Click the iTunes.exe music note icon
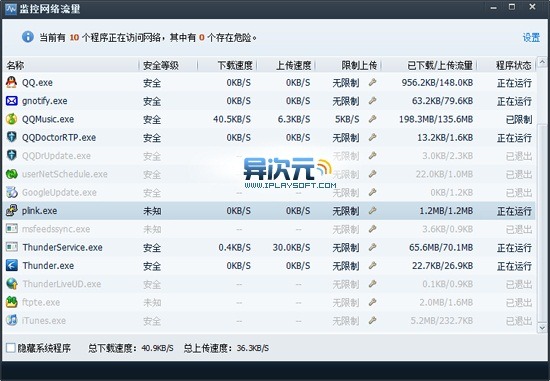Image resolution: width=550 pixels, height=381 pixels. click(12, 320)
